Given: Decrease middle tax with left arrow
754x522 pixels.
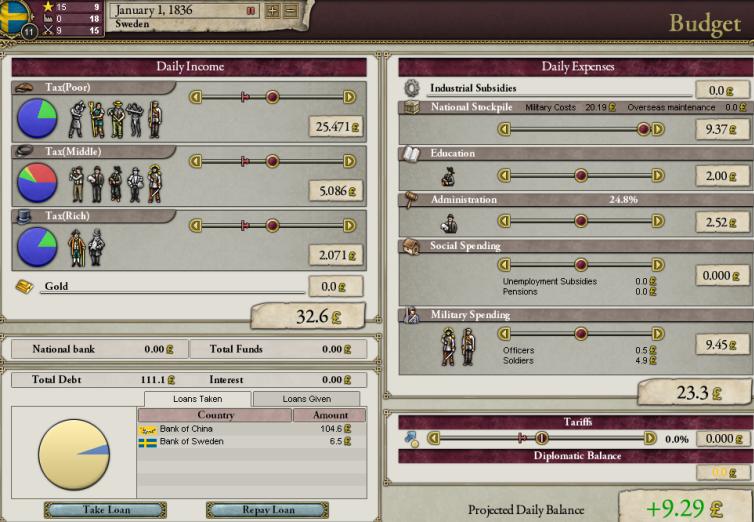Looking at the screenshot, I should pos(195,161).
